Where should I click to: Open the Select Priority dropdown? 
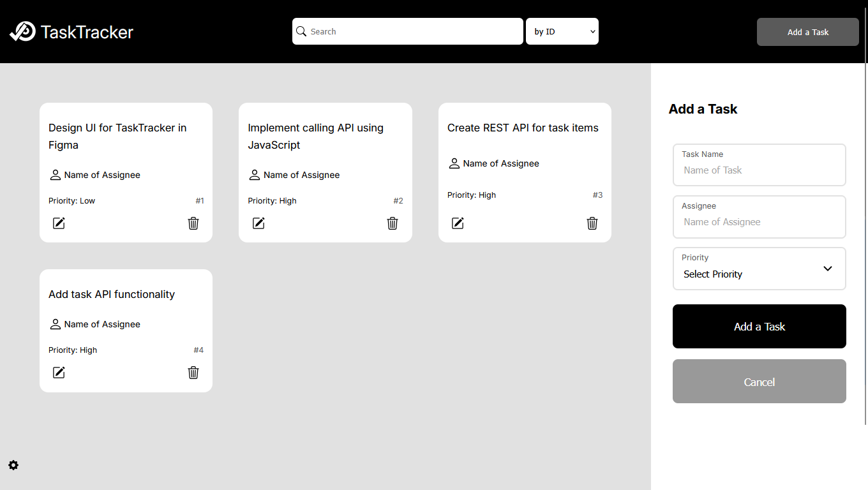tap(759, 274)
